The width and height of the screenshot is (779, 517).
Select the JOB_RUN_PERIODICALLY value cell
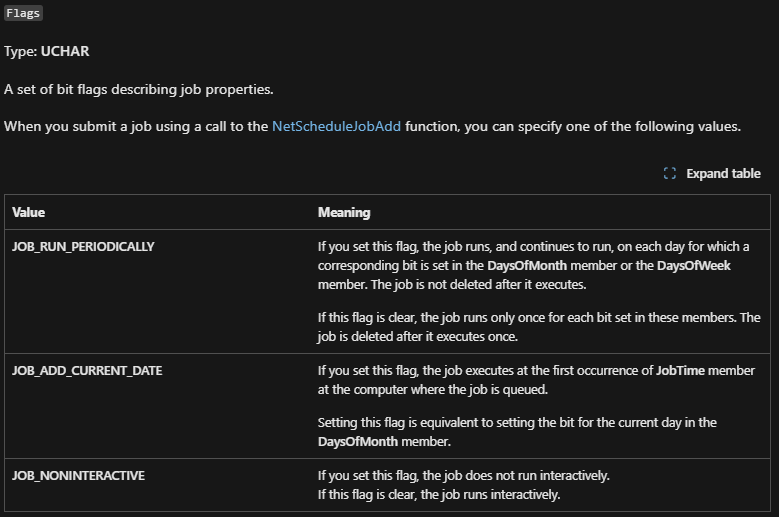point(83,246)
